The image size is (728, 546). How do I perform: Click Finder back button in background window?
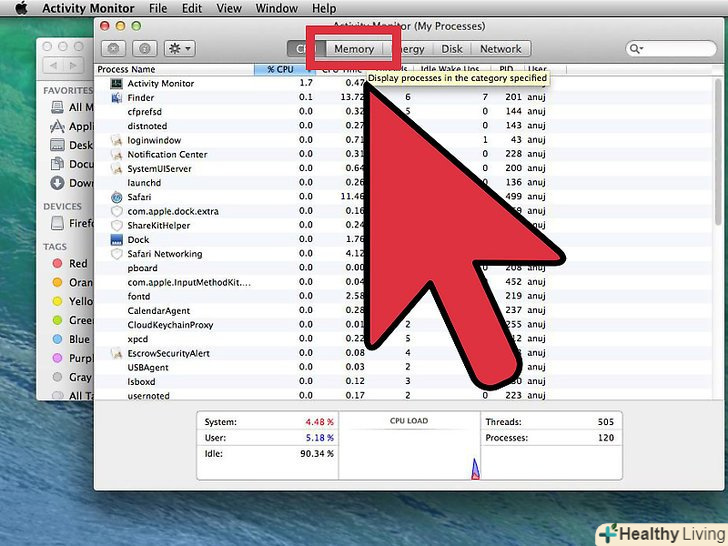[x=53, y=65]
